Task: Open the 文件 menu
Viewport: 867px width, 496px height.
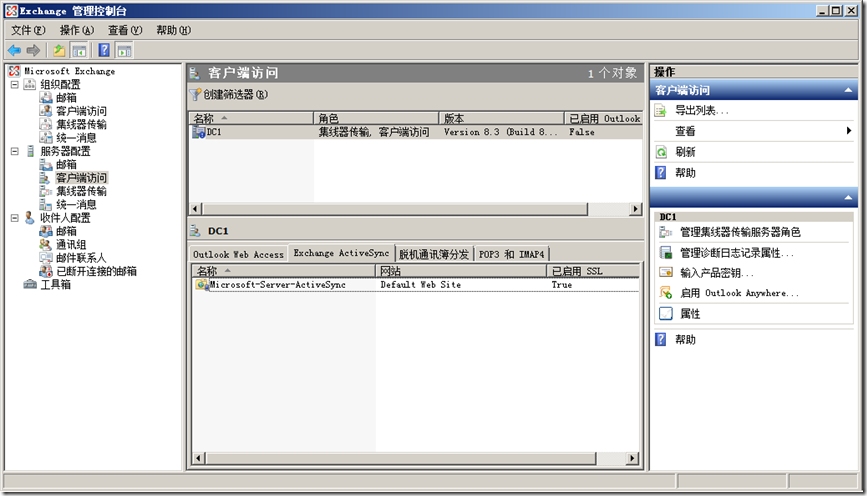Action: 28,30
